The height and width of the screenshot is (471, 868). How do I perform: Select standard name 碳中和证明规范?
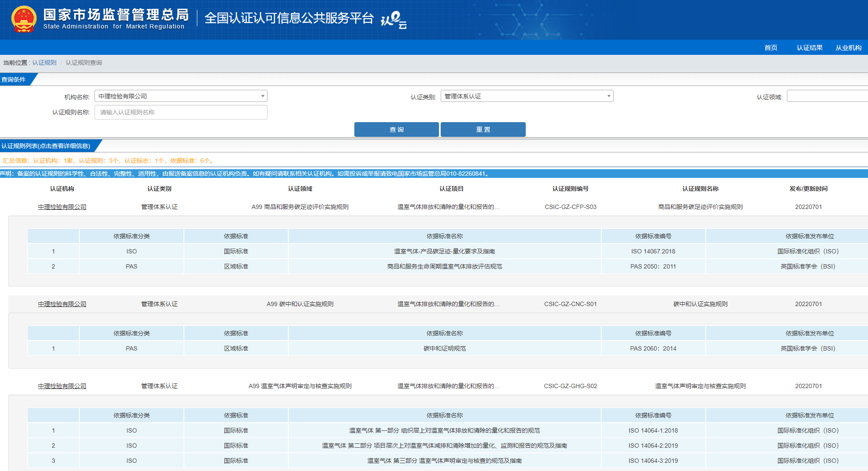point(445,348)
